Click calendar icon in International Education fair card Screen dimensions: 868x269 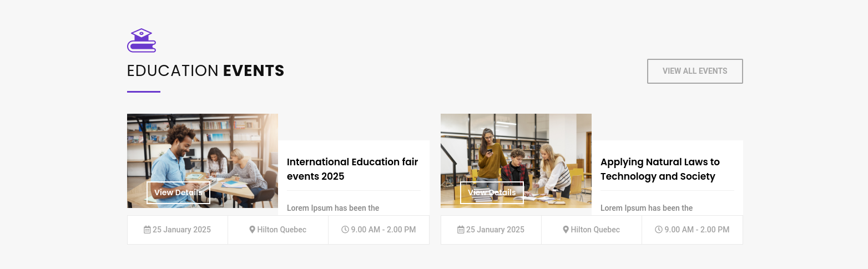(147, 230)
